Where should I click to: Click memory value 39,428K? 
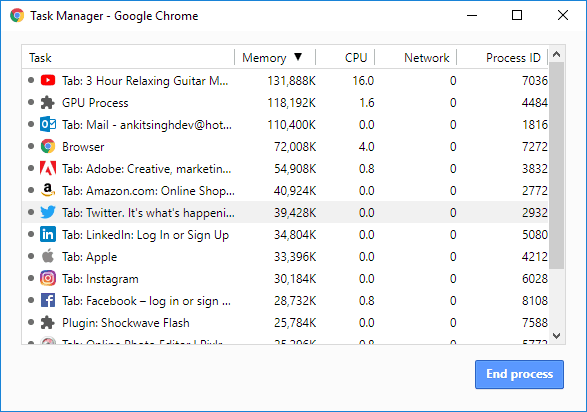point(295,213)
